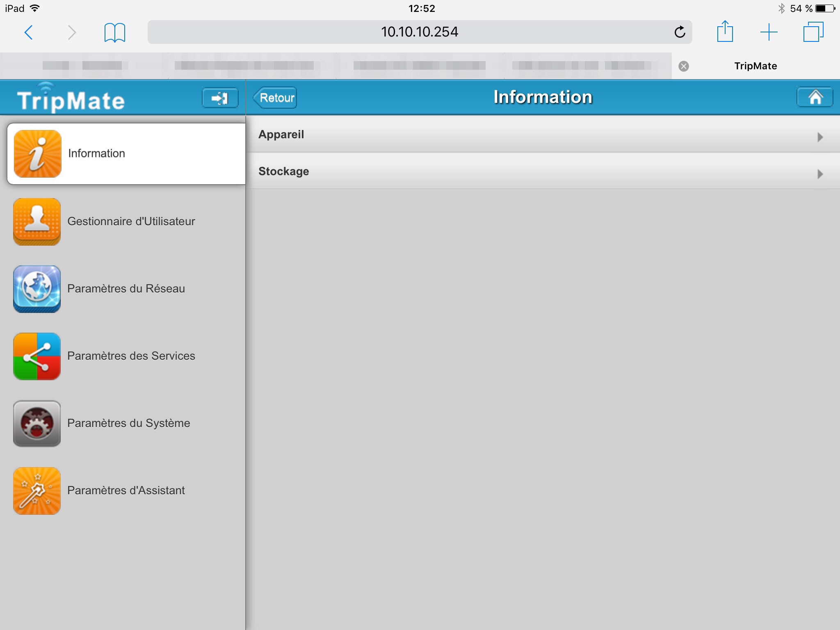Open Paramètres d'Assistant wand icon
Image resolution: width=840 pixels, height=630 pixels.
(37, 491)
